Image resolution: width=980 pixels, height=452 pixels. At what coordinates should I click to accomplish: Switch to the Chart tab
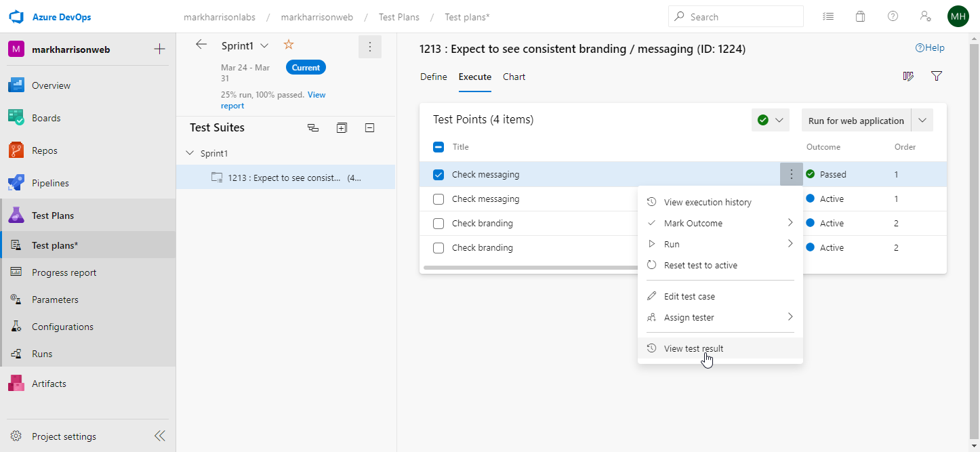pos(514,77)
